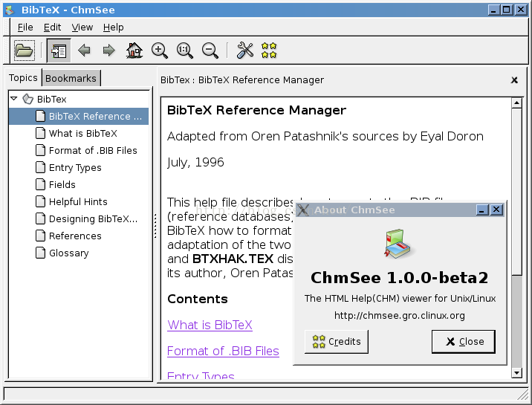Click the vertical scrollbar thumb

pos(516,192)
